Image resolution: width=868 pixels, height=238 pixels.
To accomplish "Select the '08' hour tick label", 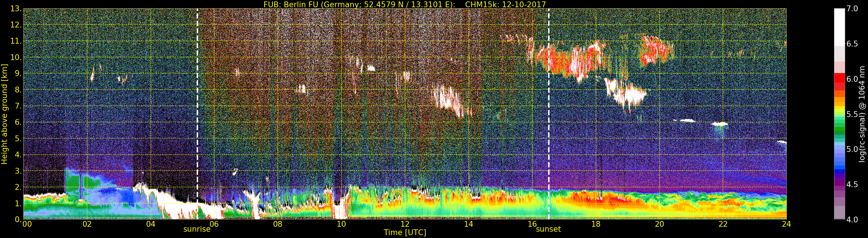I will 278,224.
